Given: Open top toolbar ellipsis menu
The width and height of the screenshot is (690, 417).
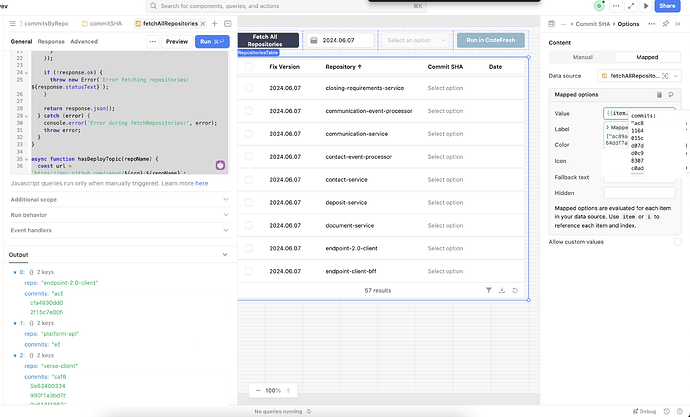Looking at the screenshot, I should coord(616,6).
